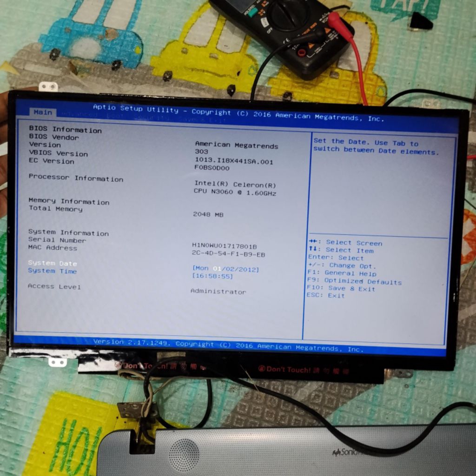
Task: Click the 'Intel(R) Celeron(R)' text
Action: click(x=235, y=184)
